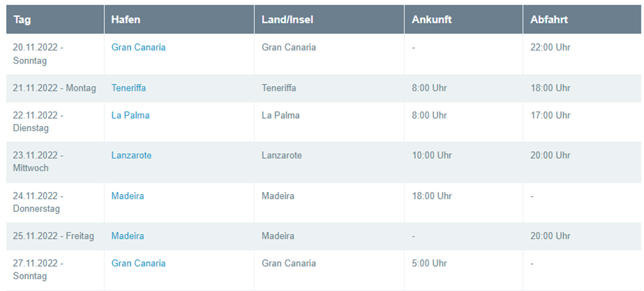Select the 21.11.2022 - Montag date cell
The width and height of the screenshot is (644, 291).
(x=55, y=88)
